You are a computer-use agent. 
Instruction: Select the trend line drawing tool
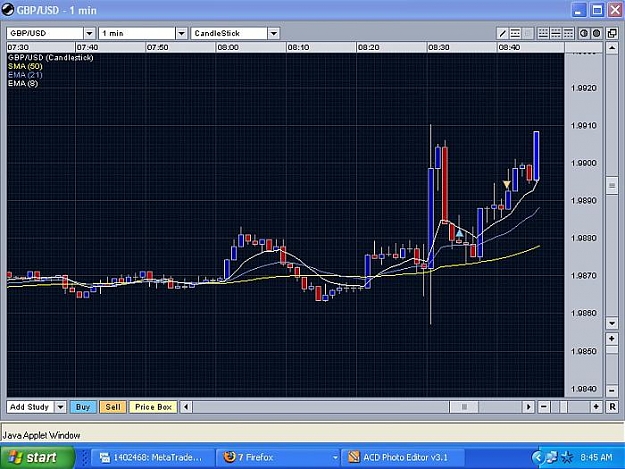[503, 33]
